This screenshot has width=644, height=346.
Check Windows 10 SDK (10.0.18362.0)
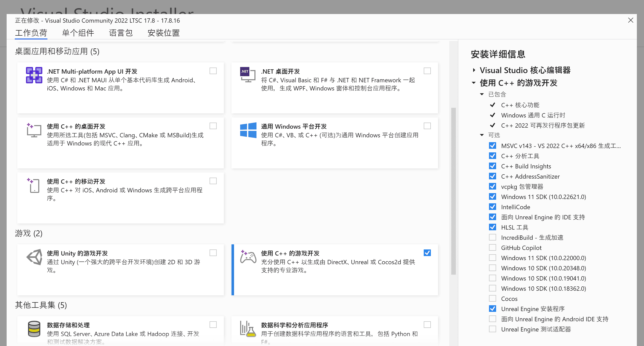point(493,288)
